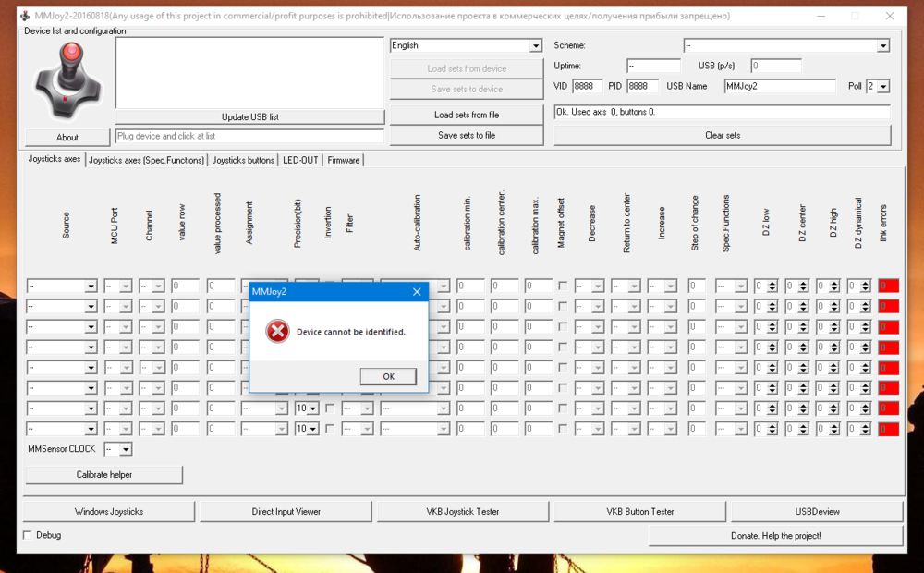Switch to LED-OUT tab
The width and height of the screenshot is (924, 573).
[x=300, y=160]
